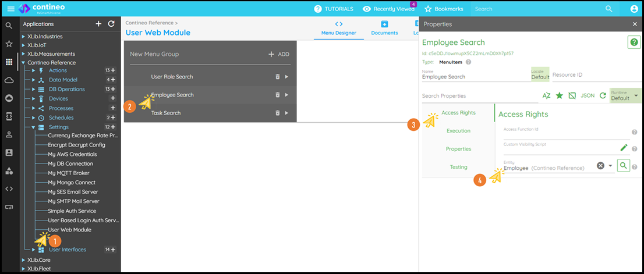The width and height of the screenshot is (644, 274).
Task: Click ADD in New Menu Group
Action: point(278,54)
